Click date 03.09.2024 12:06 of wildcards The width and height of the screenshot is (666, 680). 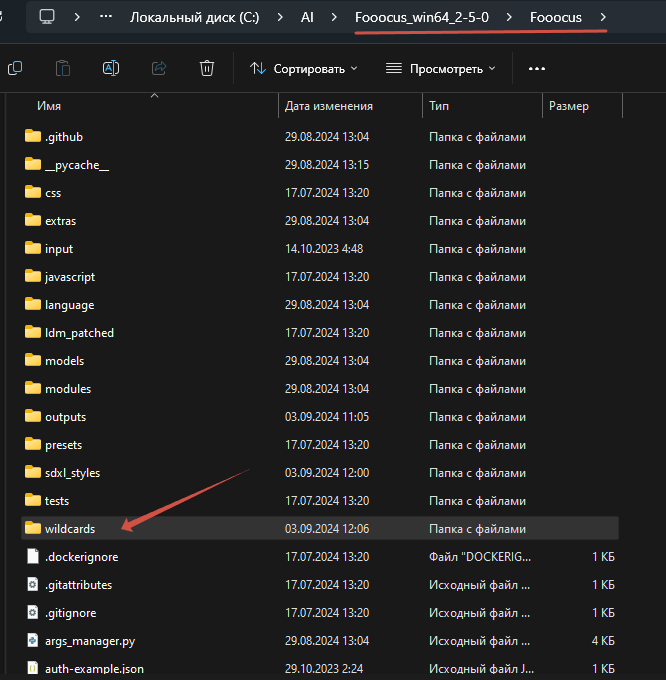327,529
